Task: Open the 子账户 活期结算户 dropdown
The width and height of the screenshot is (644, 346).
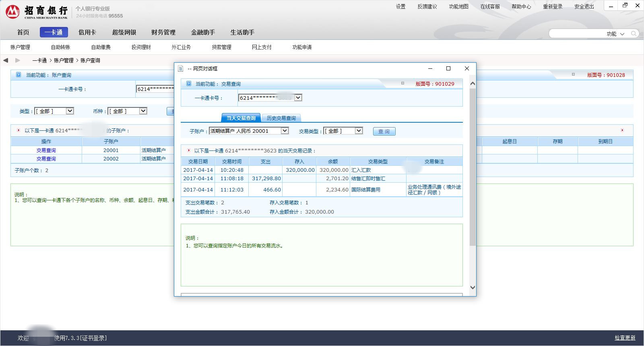Action: (285, 131)
